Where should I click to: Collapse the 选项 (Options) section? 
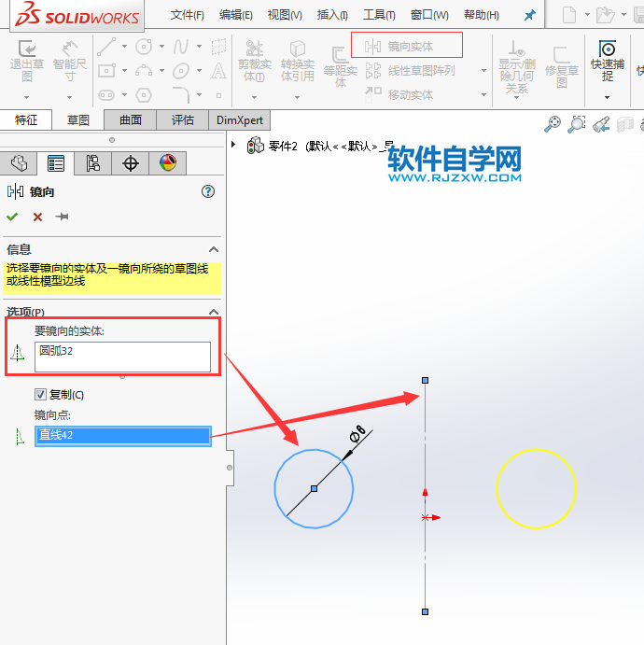coord(214,312)
